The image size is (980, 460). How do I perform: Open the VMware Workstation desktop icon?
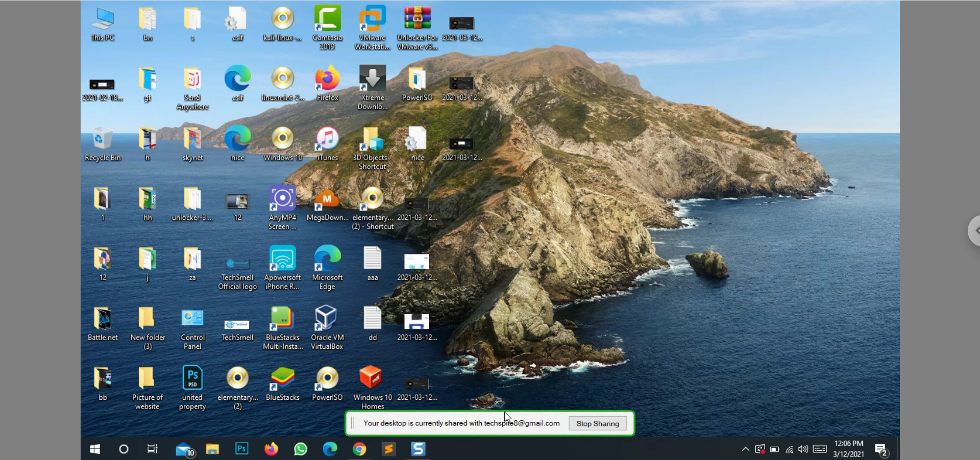pyautogui.click(x=372, y=20)
